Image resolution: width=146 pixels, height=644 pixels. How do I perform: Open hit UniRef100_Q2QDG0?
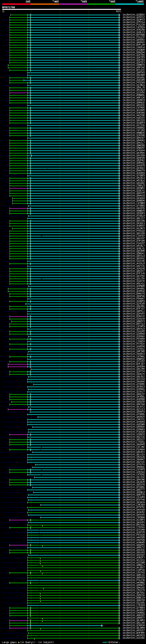tap(134, 15)
